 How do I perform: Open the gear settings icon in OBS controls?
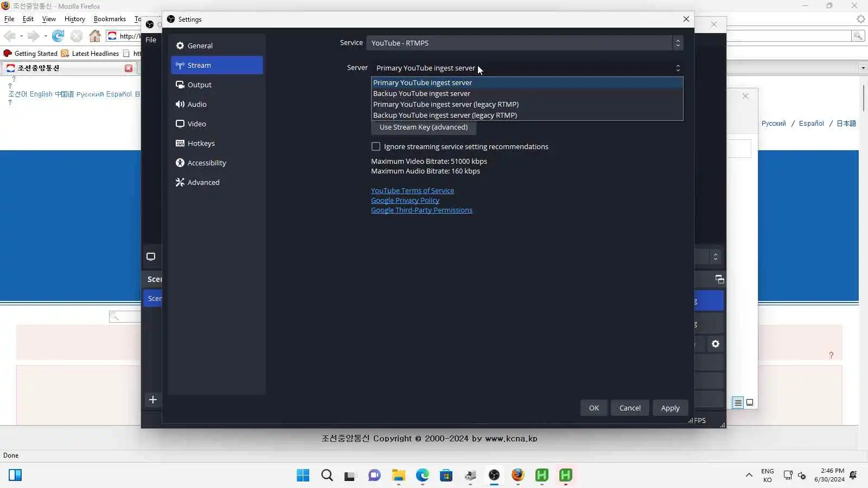point(716,344)
